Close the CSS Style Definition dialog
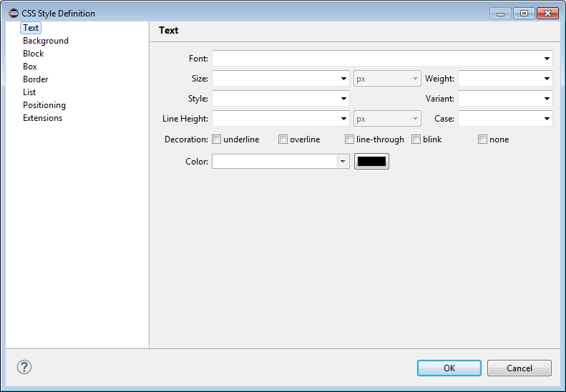 (547, 14)
